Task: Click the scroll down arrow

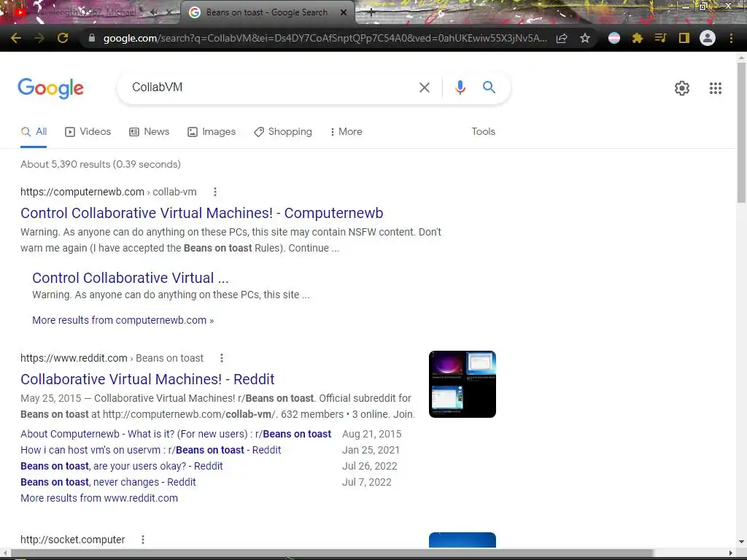Action: [x=741, y=542]
